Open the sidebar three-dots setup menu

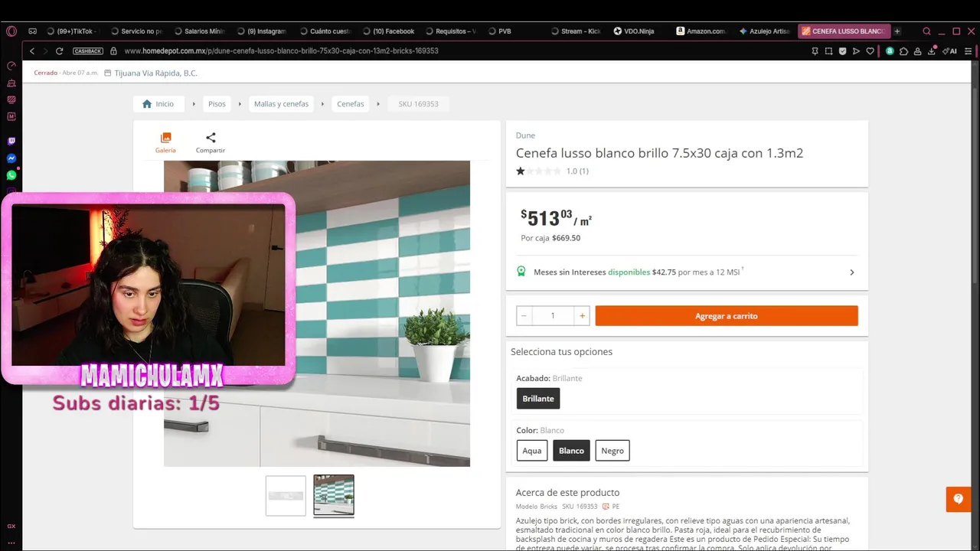pyautogui.click(x=11, y=542)
